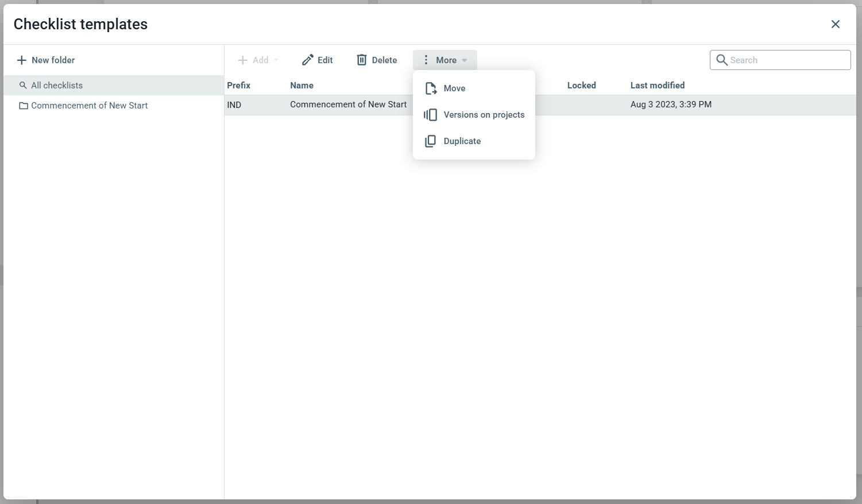Choose Move from the More menu
This screenshot has height=504, width=862.
tap(454, 88)
